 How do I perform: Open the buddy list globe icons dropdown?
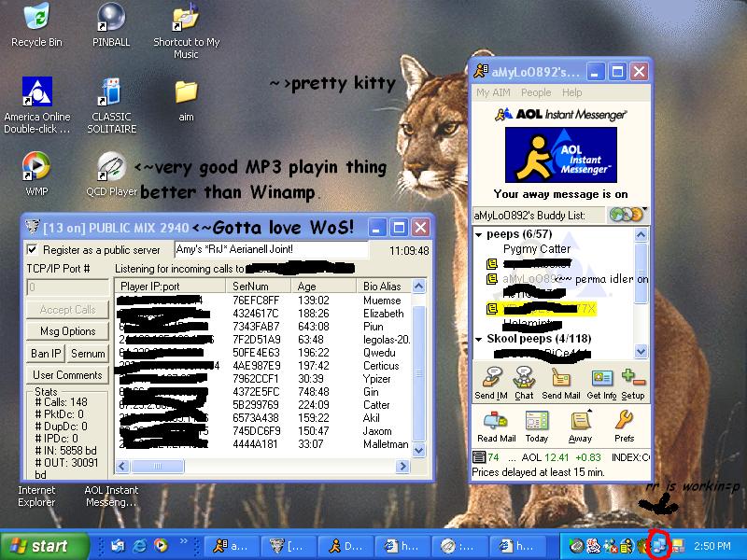(628, 215)
